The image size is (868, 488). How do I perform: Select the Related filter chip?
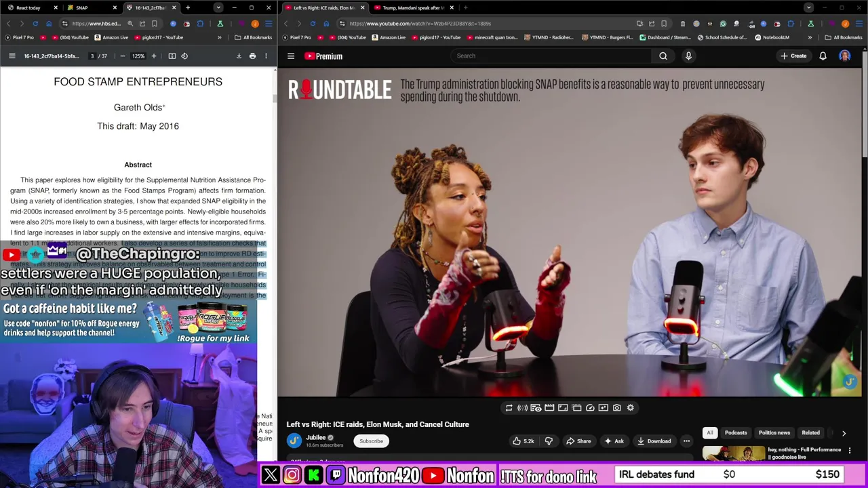[810, 432]
